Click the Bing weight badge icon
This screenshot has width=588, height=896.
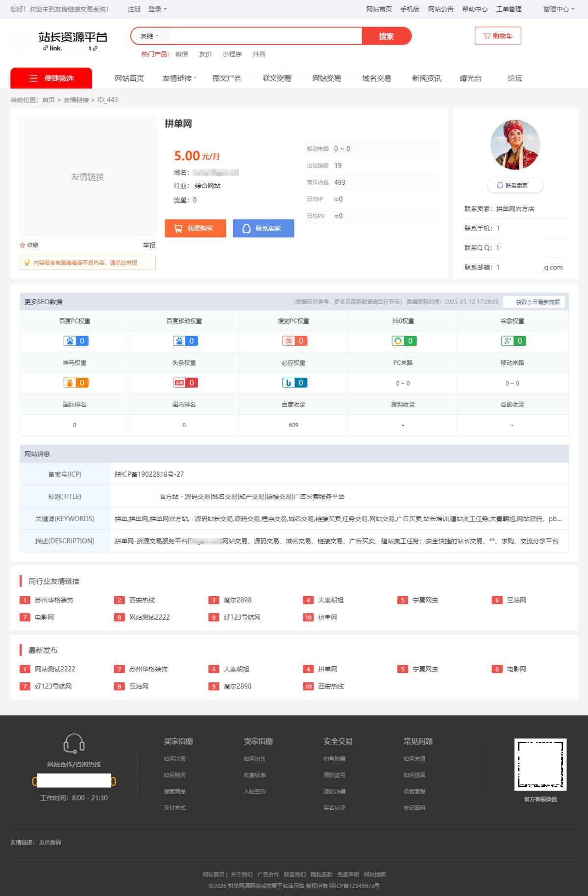[x=294, y=383]
